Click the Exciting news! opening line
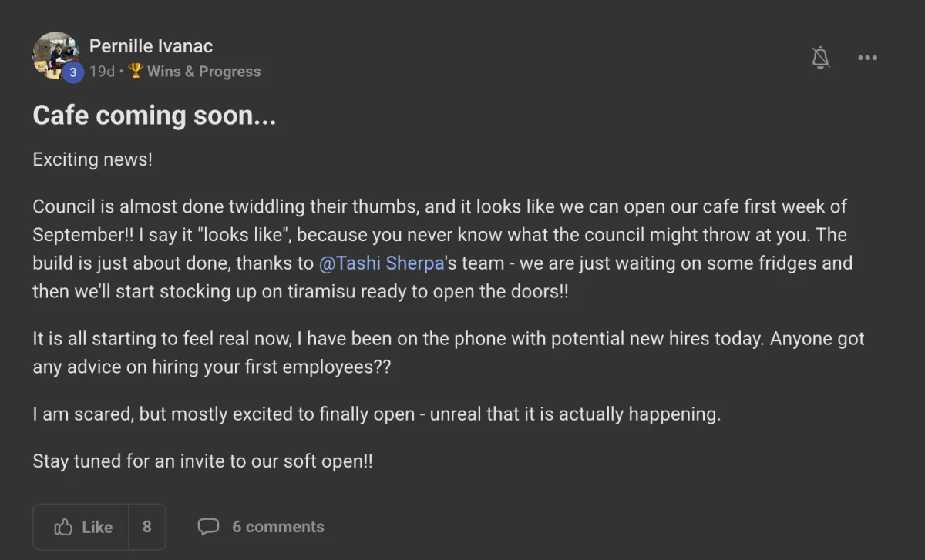The width and height of the screenshot is (925, 560). tap(92, 159)
